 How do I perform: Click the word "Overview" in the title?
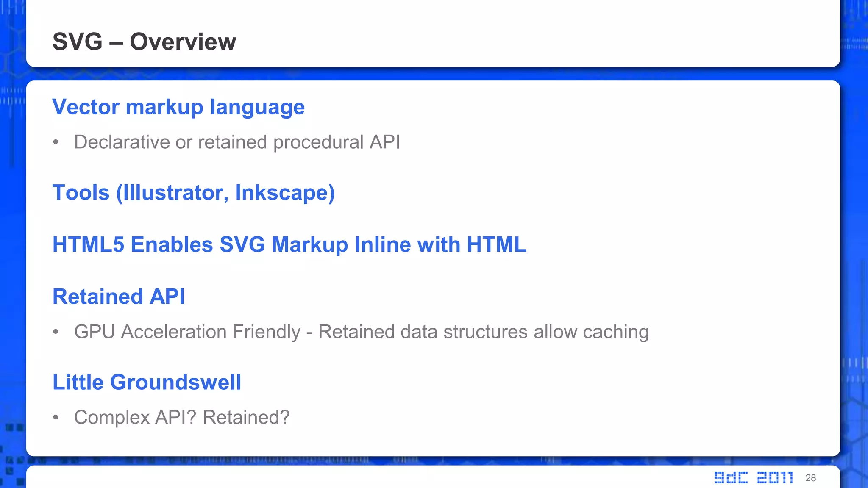pyautogui.click(x=183, y=42)
